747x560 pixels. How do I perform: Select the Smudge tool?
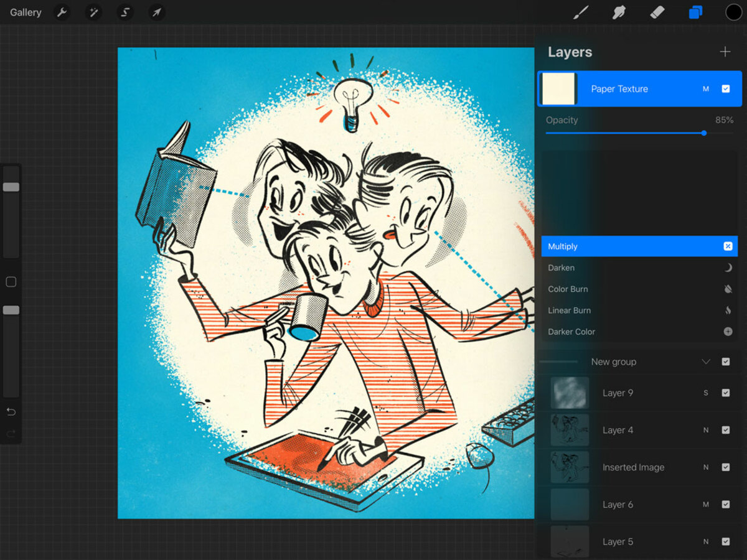tap(619, 12)
